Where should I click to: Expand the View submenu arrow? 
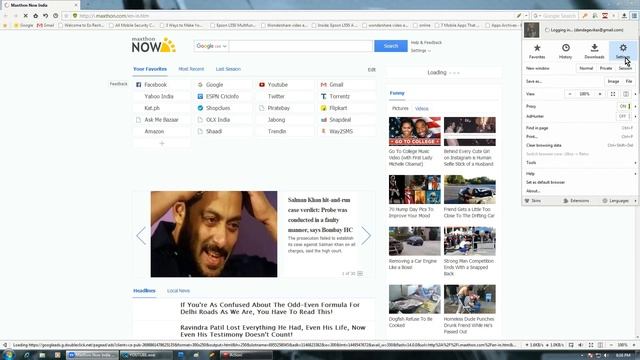[x=635, y=94]
